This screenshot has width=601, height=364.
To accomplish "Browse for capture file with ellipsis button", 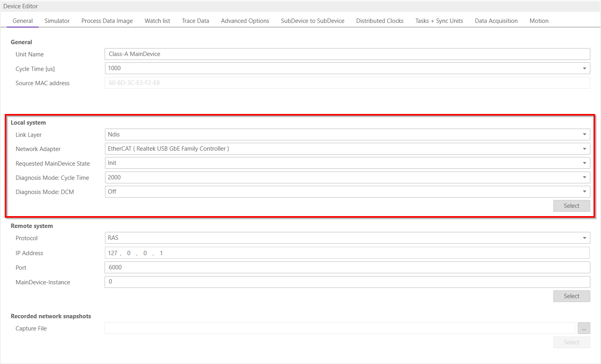I will pos(584,328).
